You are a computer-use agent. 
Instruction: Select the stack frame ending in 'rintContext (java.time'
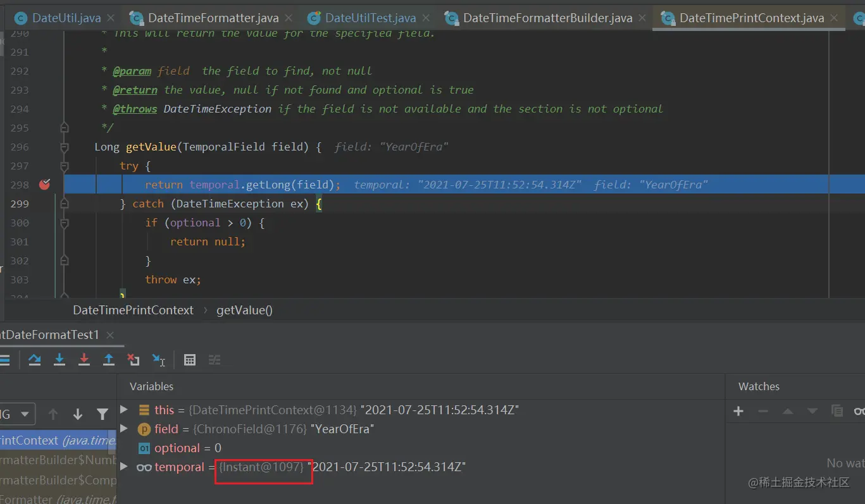pyautogui.click(x=58, y=440)
